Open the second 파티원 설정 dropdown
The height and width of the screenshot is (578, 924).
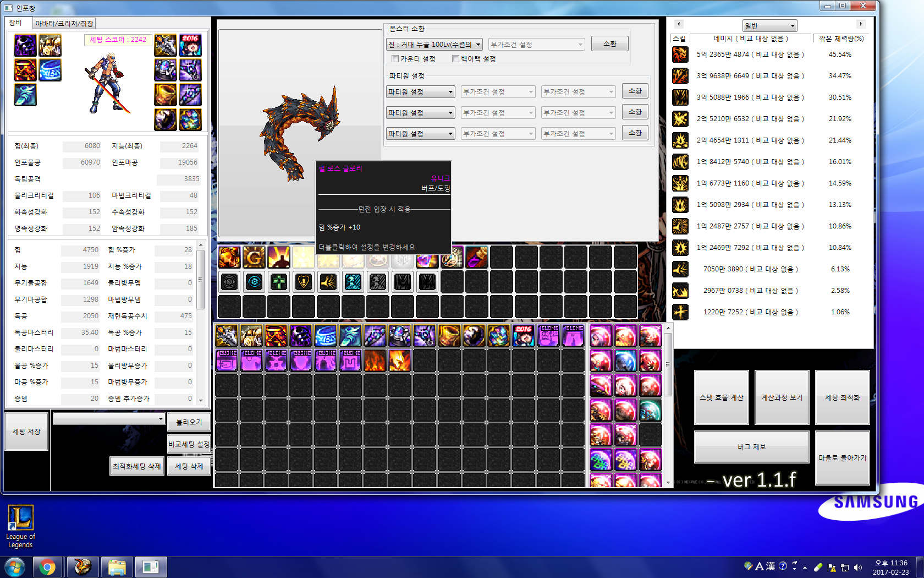[x=421, y=113]
